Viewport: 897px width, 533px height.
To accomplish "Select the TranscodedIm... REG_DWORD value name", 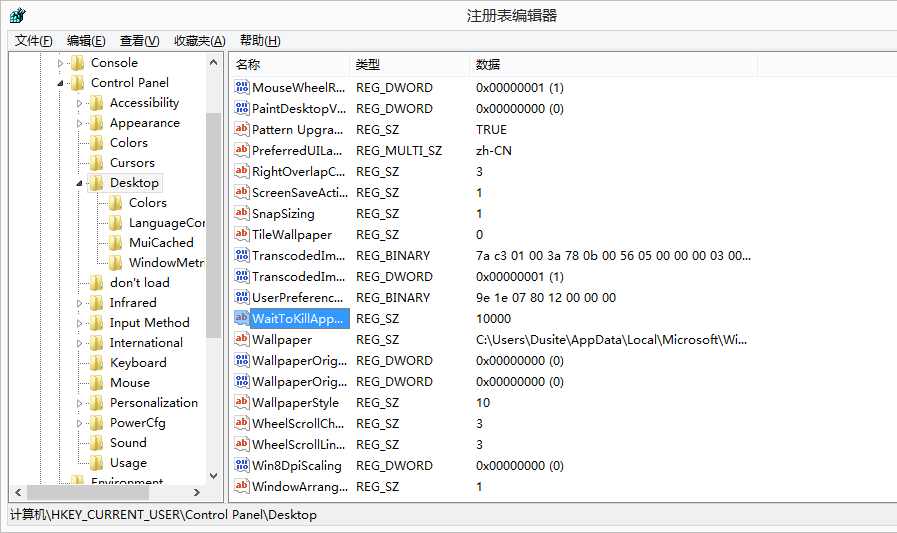I will (x=299, y=277).
